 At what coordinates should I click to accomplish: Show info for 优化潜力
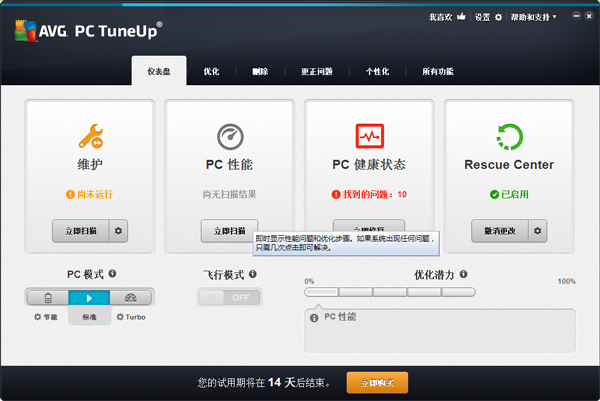(x=463, y=274)
